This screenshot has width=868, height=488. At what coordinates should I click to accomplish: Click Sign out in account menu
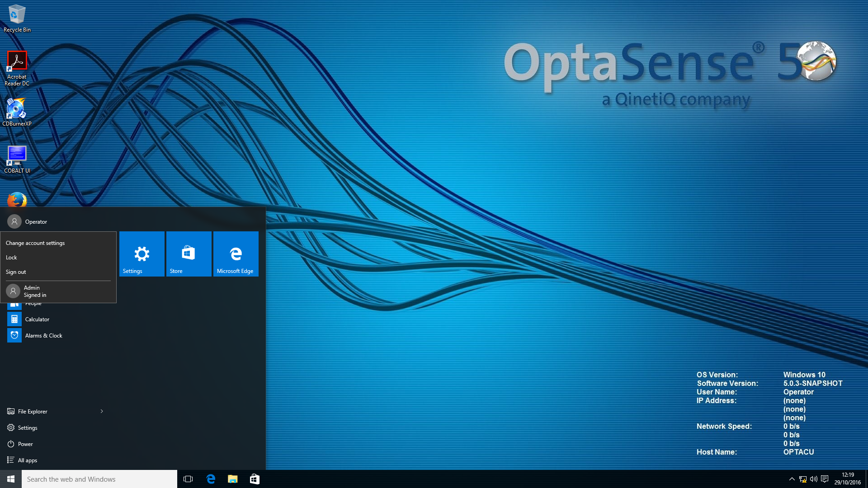click(x=16, y=272)
